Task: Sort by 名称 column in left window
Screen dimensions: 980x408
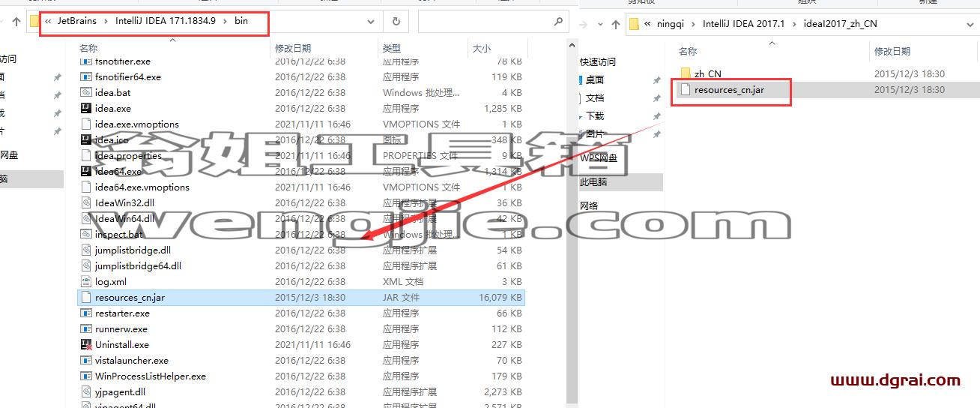Action: click(88, 48)
